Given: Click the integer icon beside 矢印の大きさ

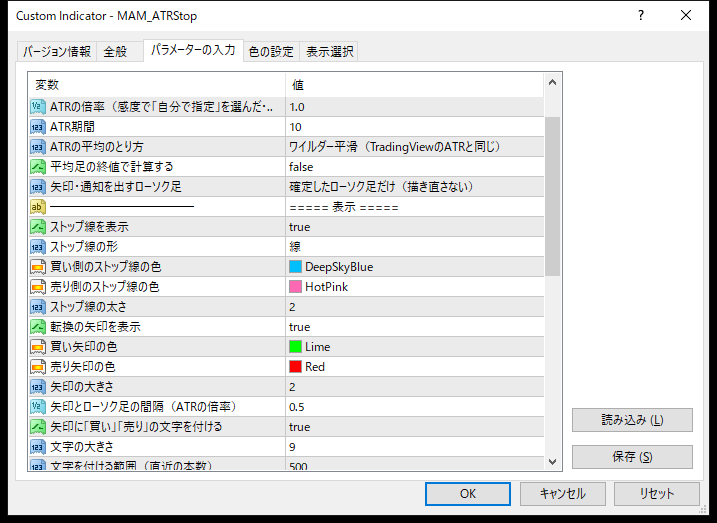Looking at the screenshot, I should (x=38, y=387).
